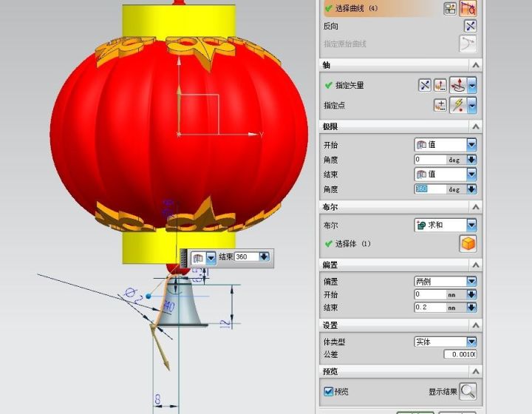The height and width of the screenshot is (414, 532).
Task: Click the 公差 tolerance input field
Action: tap(460, 354)
